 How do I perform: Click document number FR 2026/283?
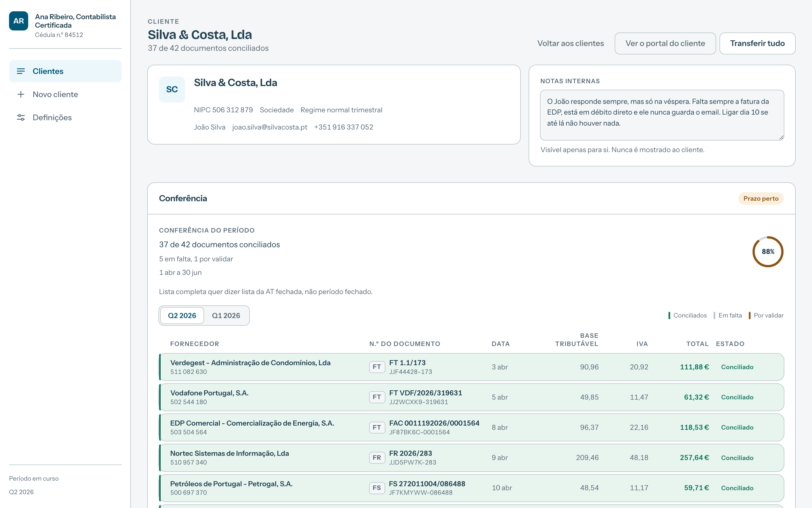410,454
